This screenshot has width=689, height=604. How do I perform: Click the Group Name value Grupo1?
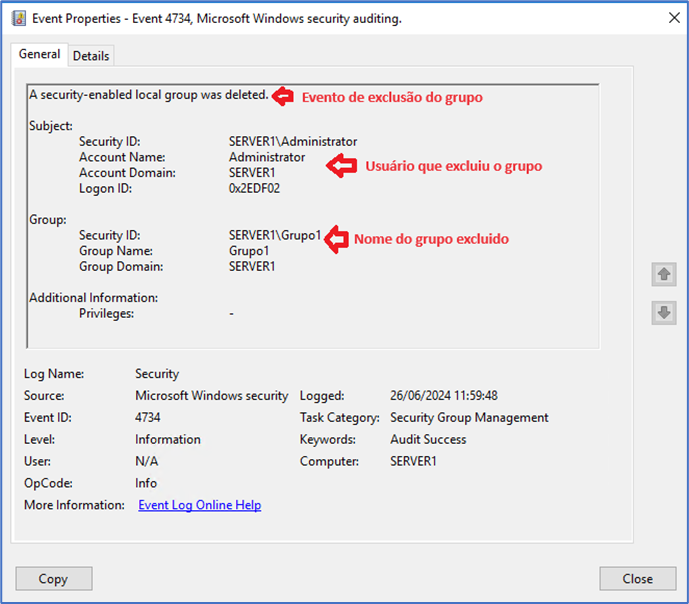250,251
